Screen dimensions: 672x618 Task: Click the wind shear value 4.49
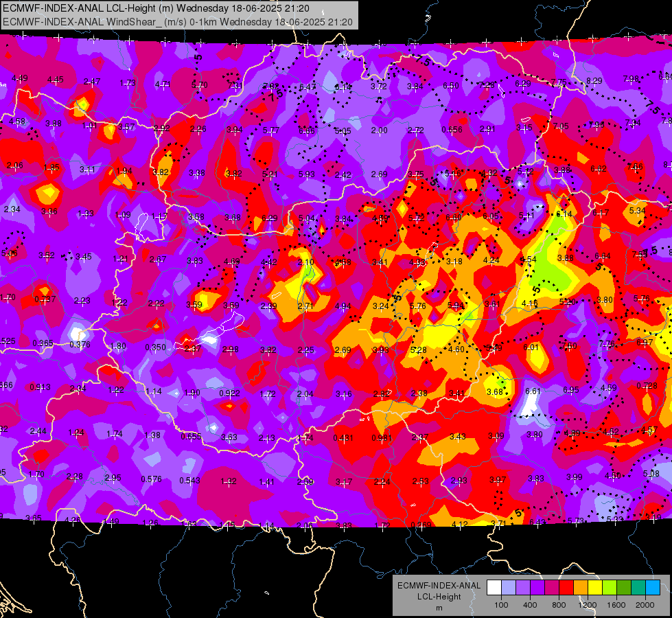(20, 78)
